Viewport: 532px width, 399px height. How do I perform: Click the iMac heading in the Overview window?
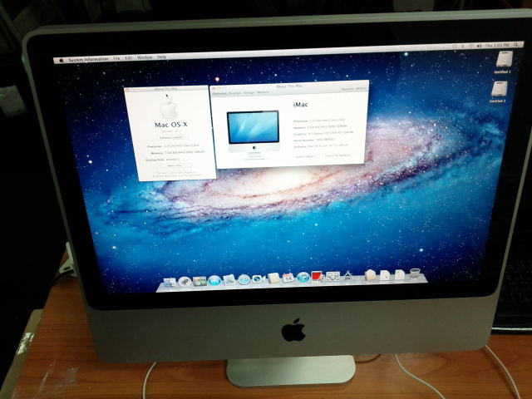[300, 105]
